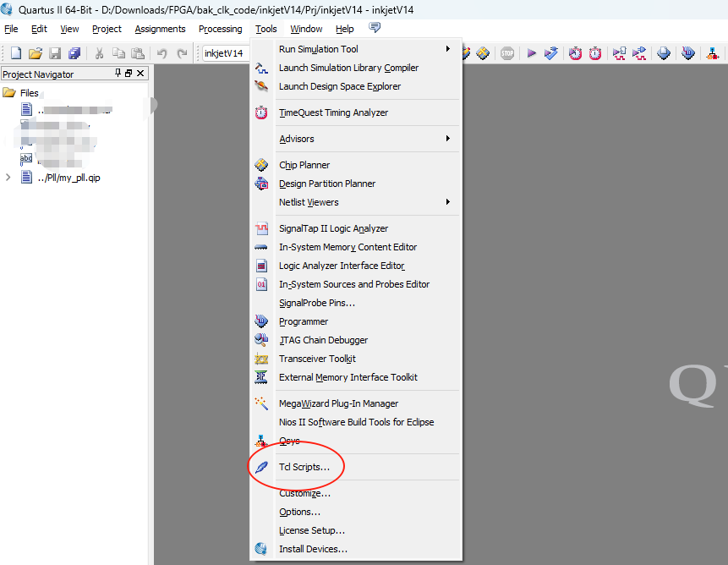The width and height of the screenshot is (728, 565).
Task: Click the Programmer toolbar icon
Action: pyautogui.click(x=688, y=53)
